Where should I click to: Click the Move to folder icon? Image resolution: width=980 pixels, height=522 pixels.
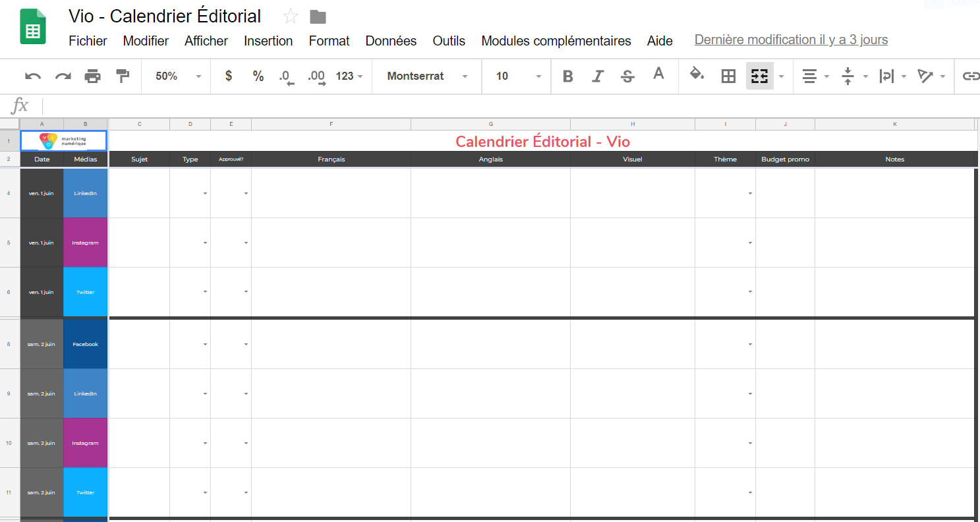[x=318, y=17]
